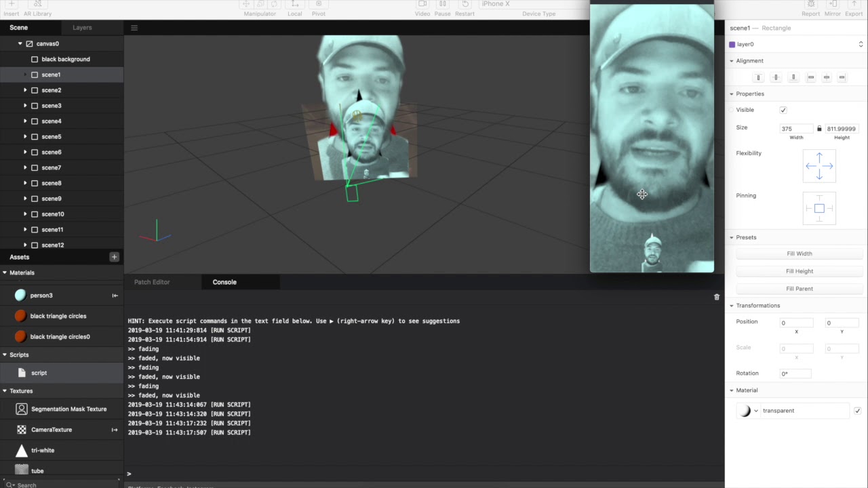868x488 pixels.
Task: Expand the scene4 node
Action: (x=25, y=121)
